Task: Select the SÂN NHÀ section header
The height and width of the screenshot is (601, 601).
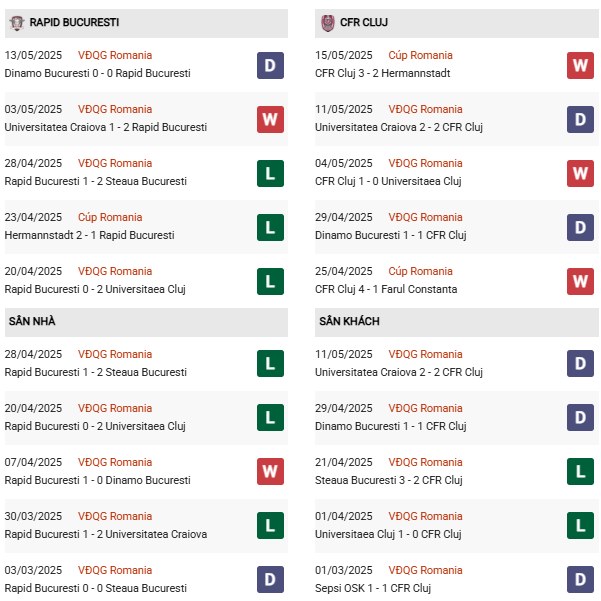Action: pos(146,322)
